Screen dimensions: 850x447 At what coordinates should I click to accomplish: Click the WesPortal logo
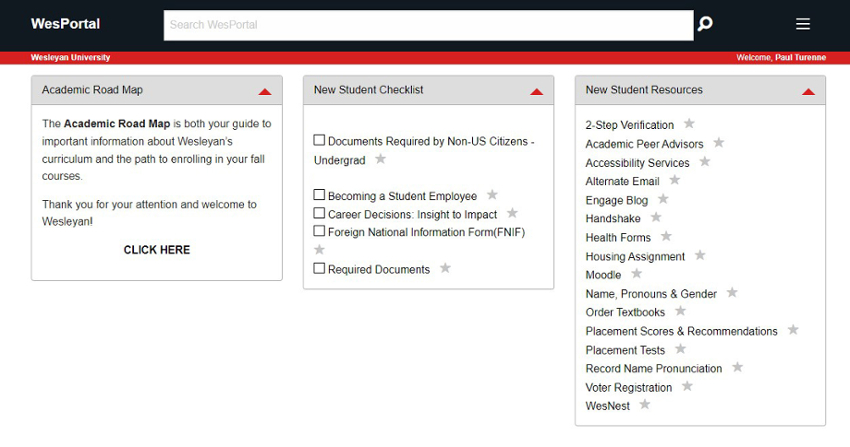point(65,24)
